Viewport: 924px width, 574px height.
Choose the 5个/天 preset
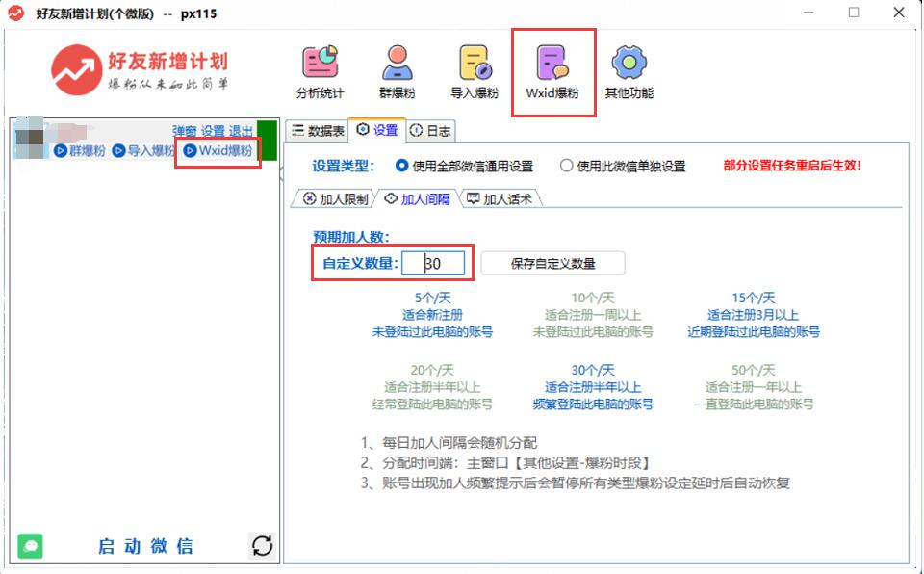pyautogui.click(x=432, y=315)
